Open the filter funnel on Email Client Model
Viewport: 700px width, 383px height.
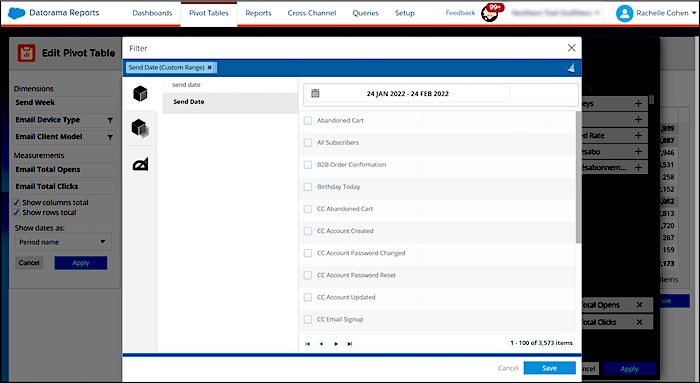point(110,137)
